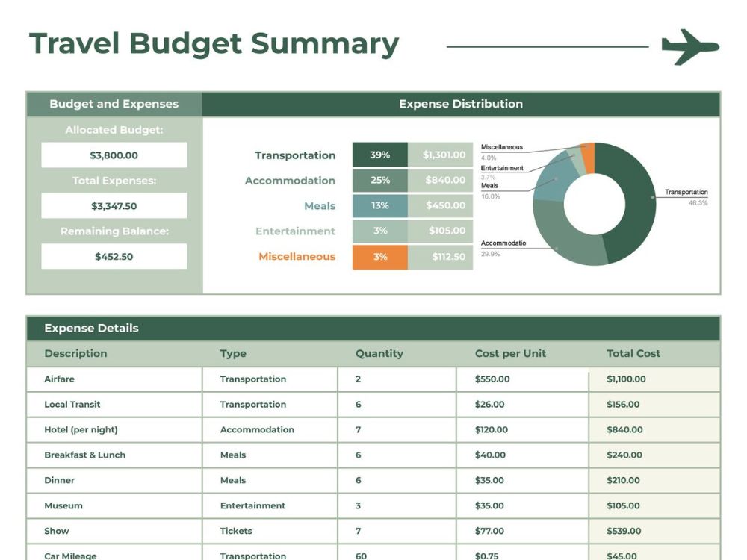Image resolution: width=747 pixels, height=560 pixels.
Task: Click the airplane icon in header
Action: click(x=690, y=46)
